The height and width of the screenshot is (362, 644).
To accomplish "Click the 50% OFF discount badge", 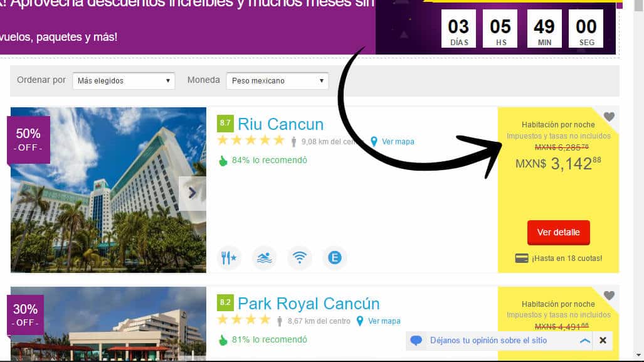I will [28, 140].
